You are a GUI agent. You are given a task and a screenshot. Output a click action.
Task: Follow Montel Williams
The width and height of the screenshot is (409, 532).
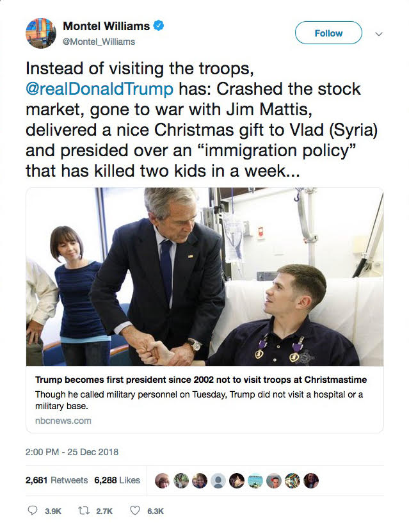point(328,33)
